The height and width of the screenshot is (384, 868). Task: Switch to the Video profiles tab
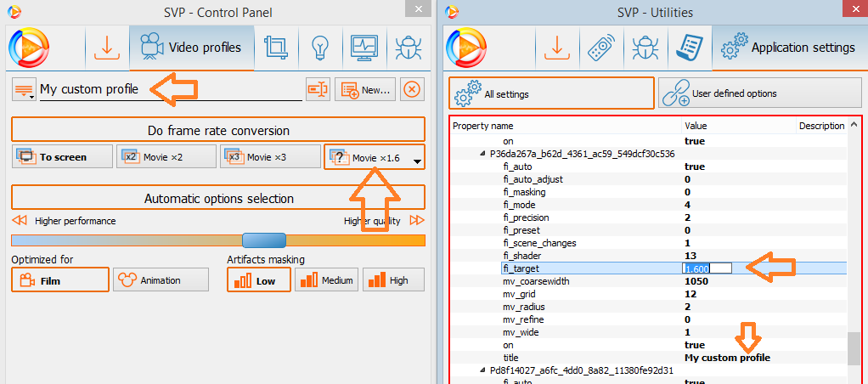click(191, 47)
